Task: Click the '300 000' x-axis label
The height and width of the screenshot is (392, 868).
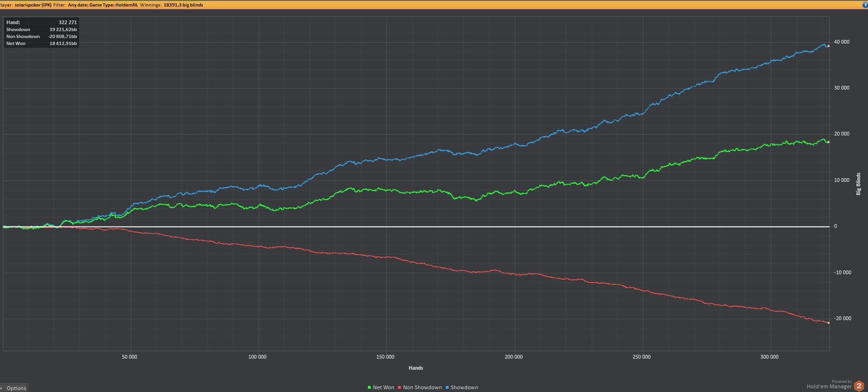Action: tap(769, 357)
